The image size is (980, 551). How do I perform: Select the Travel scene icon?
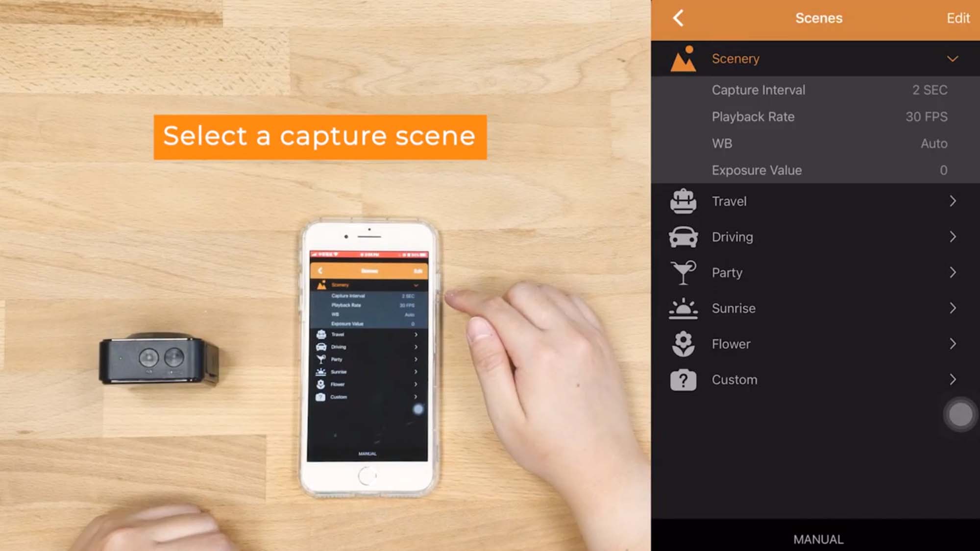click(x=683, y=200)
